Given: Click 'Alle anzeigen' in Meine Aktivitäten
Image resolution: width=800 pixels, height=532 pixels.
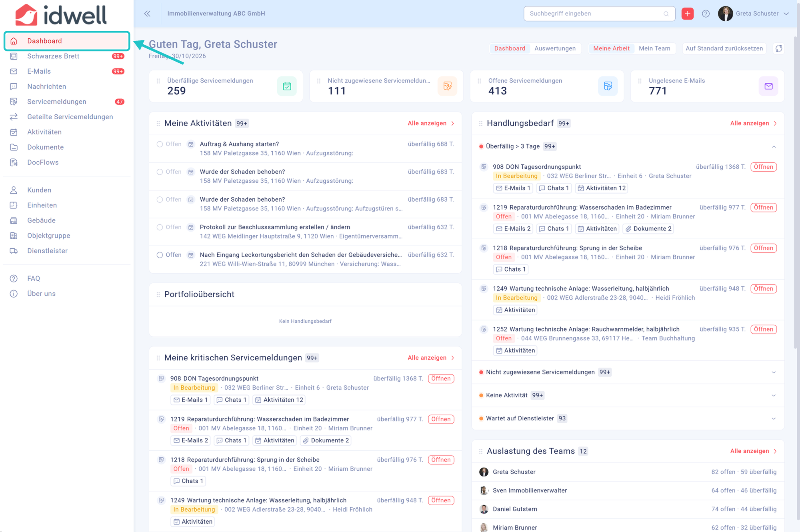Looking at the screenshot, I should coord(431,123).
